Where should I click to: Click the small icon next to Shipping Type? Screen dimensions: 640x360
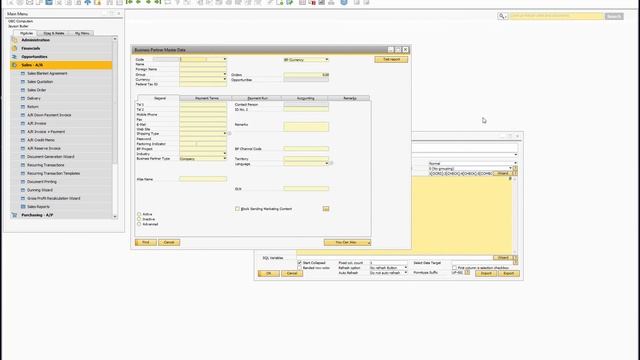pos(229,133)
